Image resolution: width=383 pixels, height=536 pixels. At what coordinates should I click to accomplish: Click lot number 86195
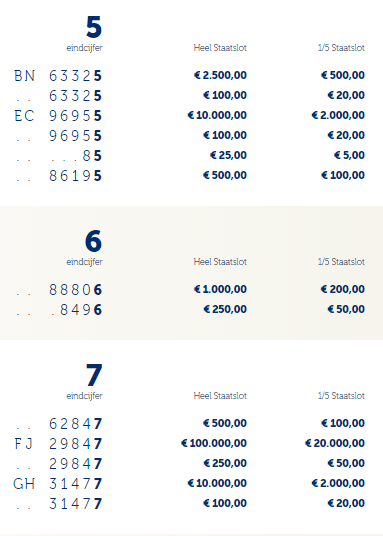click(75, 176)
